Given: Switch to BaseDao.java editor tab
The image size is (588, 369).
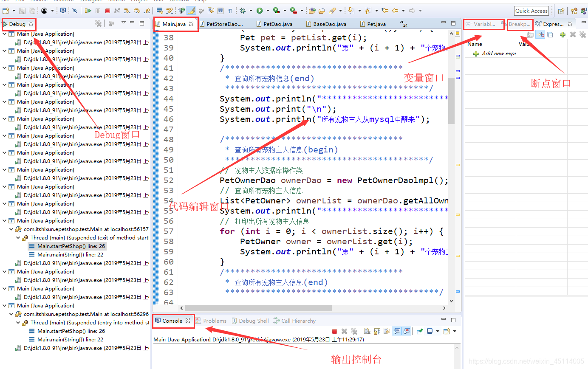Looking at the screenshot, I should pos(326,24).
